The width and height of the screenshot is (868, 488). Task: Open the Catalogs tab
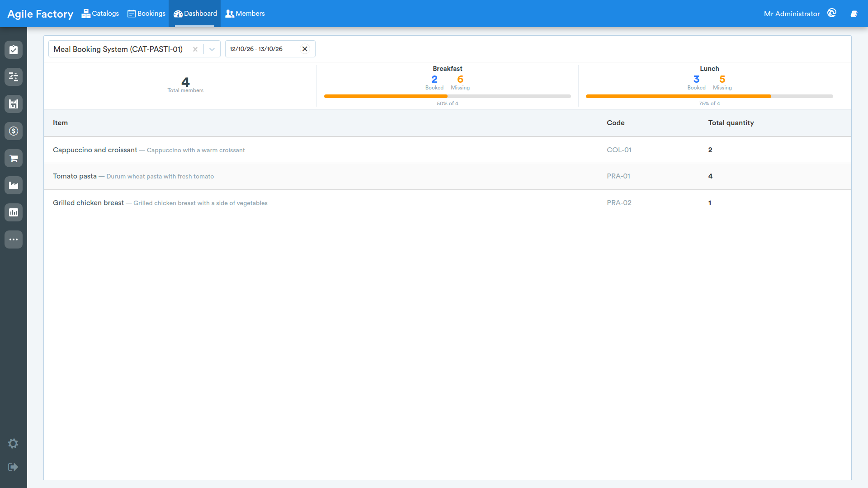click(100, 14)
